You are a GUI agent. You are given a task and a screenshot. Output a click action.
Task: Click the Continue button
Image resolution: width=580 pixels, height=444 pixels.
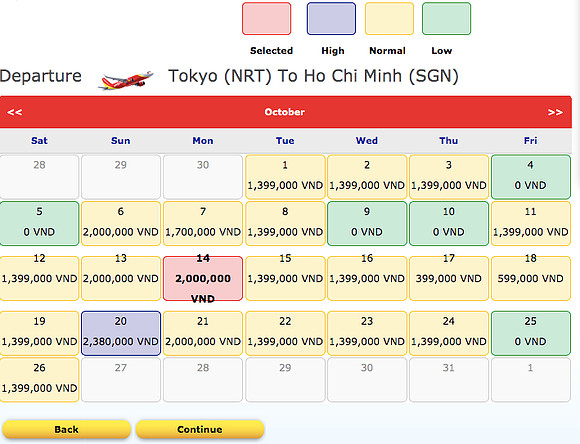click(200, 429)
